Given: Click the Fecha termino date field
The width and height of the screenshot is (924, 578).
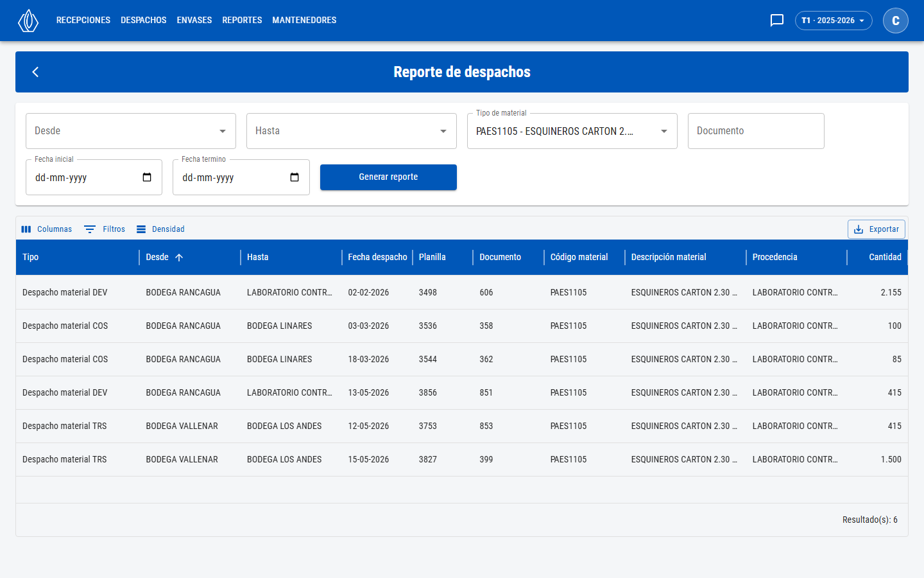Looking at the screenshot, I should [x=241, y=177].
